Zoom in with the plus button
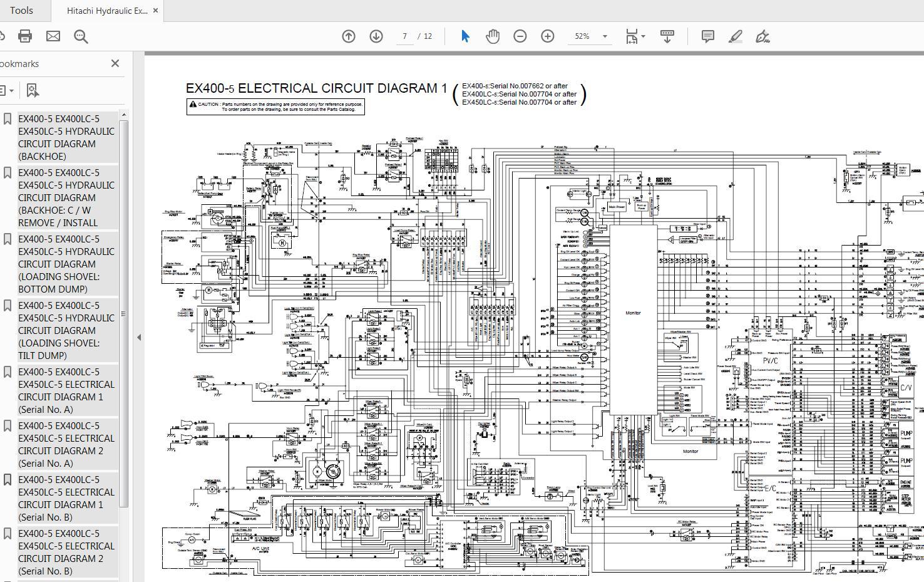924x582 pixels. [x=548, y=36]
